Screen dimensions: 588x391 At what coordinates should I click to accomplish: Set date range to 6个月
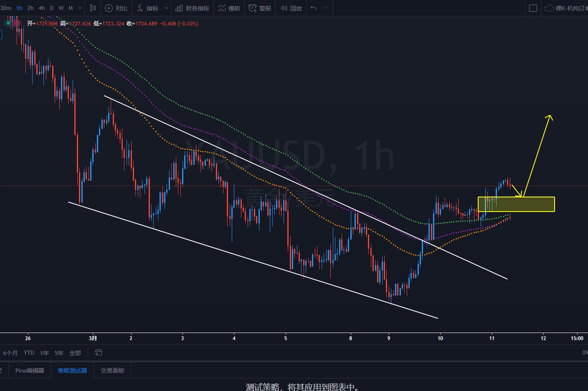[10, 353]
